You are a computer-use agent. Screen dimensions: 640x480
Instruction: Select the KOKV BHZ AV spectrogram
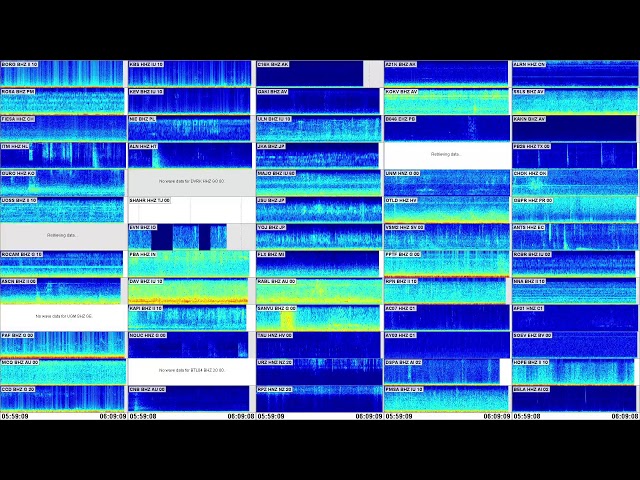[447, 101]
